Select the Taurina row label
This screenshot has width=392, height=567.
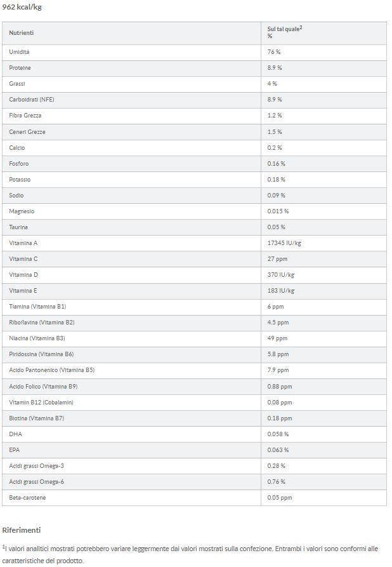point(18,227)
